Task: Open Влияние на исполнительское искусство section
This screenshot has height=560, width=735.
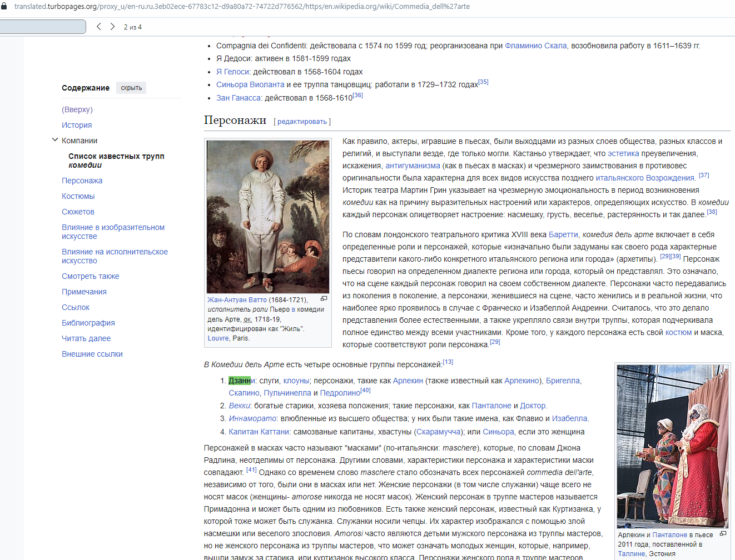Action: (x=115, y=256)
